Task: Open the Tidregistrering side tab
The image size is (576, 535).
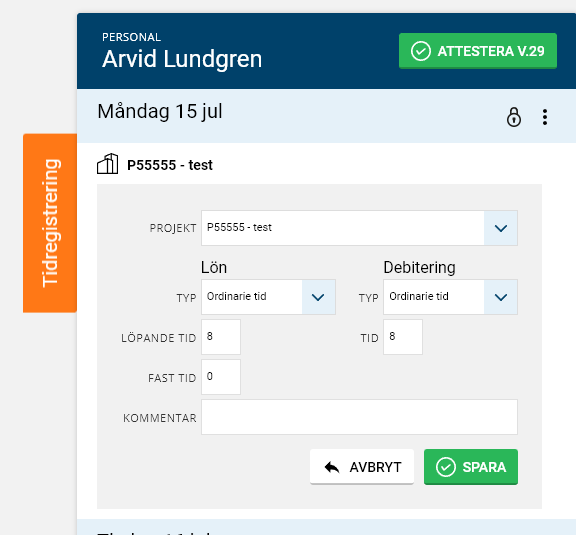Action: pyautogui.click(x=50, y=223)
